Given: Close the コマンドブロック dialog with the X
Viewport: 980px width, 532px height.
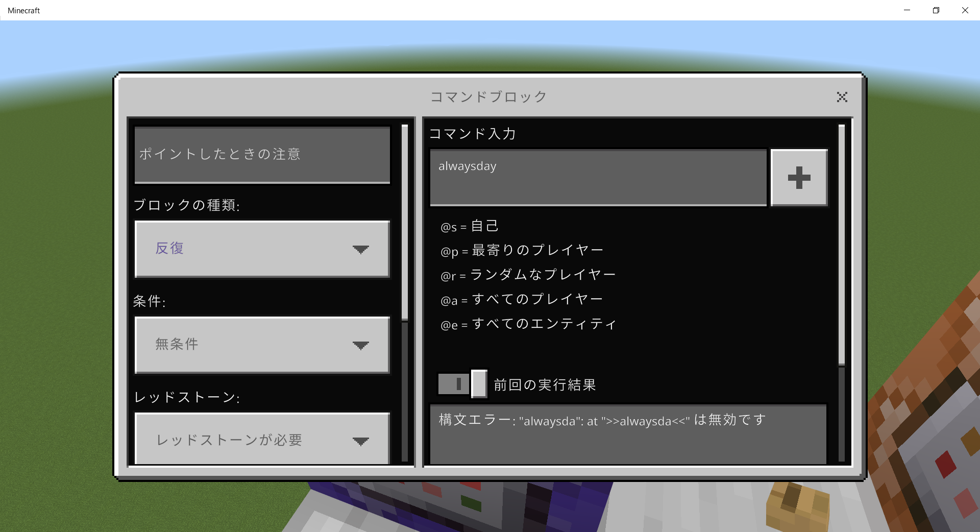Looking at the screenshot, I should click(x=842, y=97).
